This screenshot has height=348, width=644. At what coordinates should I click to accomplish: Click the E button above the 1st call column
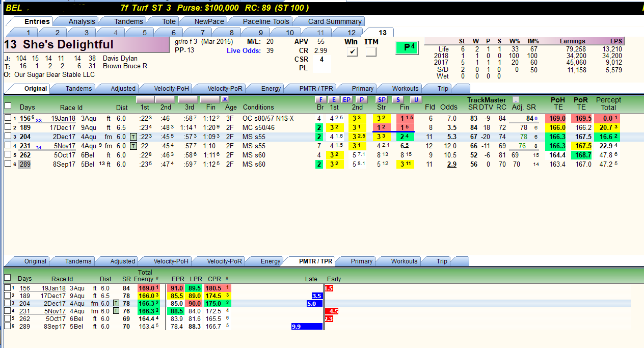(x=334, y=99)
